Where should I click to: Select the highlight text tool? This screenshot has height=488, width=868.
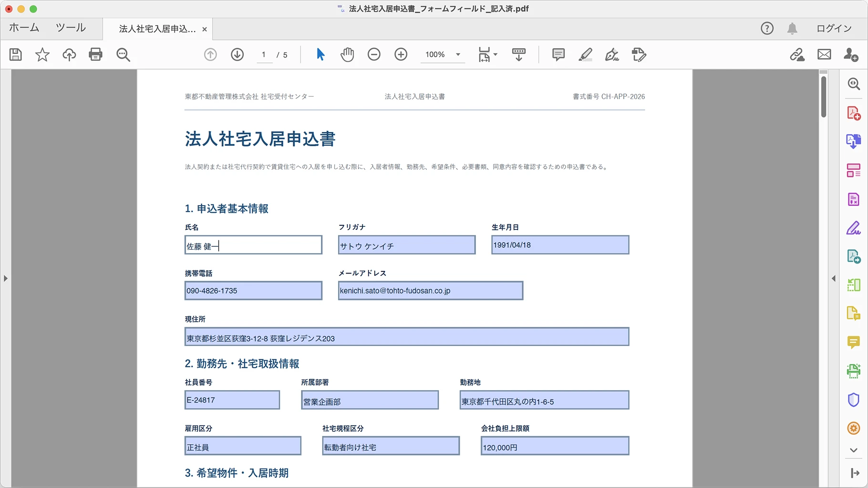(x=585, y=55)
